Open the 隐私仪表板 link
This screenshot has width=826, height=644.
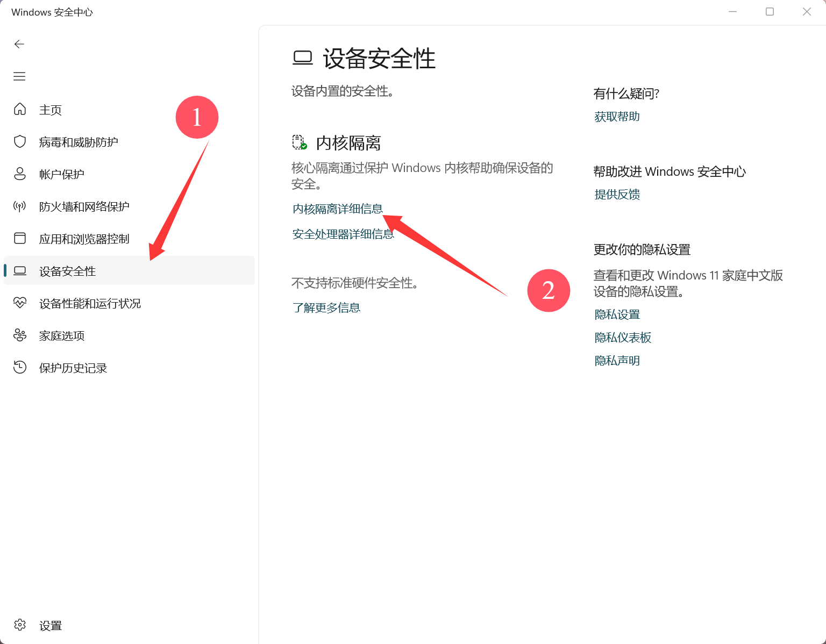623,338
